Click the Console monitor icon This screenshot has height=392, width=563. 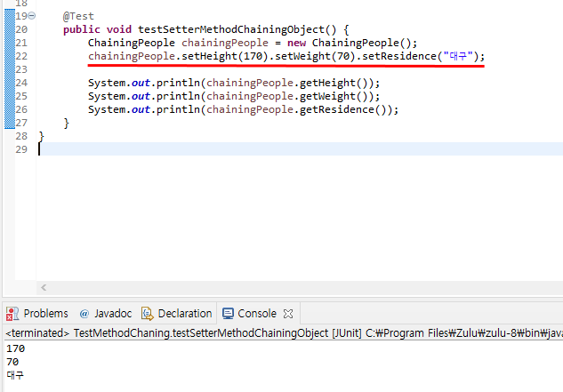coord(228,314)
